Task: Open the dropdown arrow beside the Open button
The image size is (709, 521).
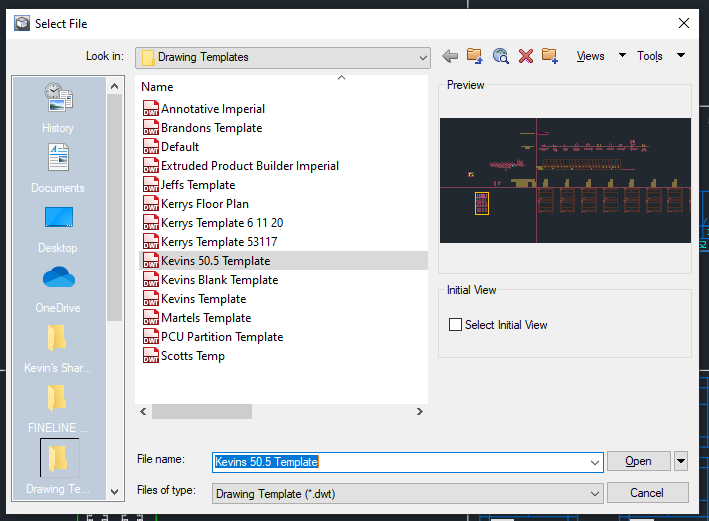Action: [x=681, y=461]
